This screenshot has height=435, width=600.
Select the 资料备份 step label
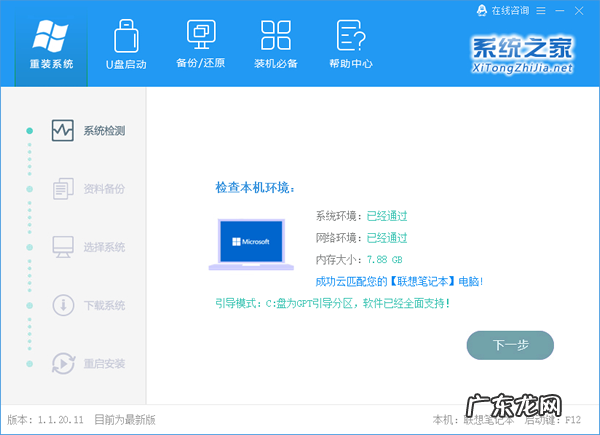point(104,189)
